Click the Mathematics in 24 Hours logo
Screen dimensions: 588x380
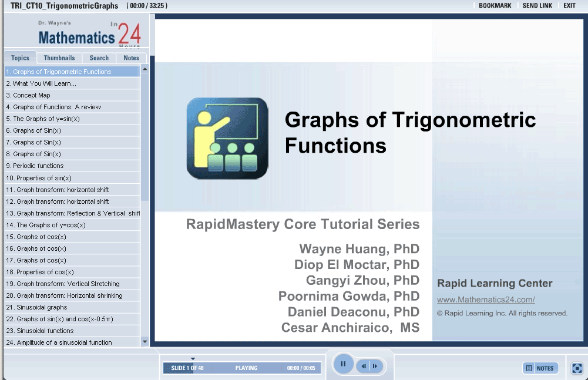click(x=89, y=33)
